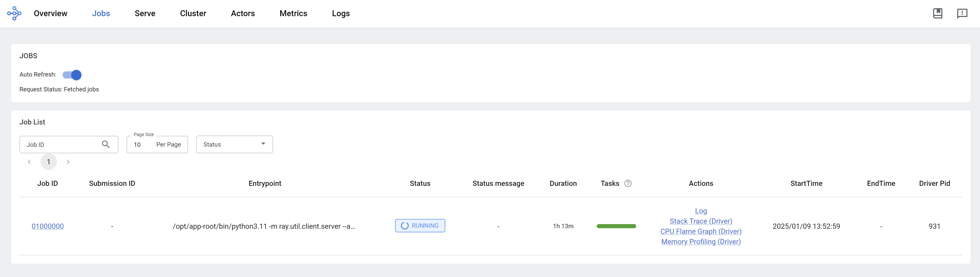Focus the Job ID search input
980x277 pixels.
(61, 145)
